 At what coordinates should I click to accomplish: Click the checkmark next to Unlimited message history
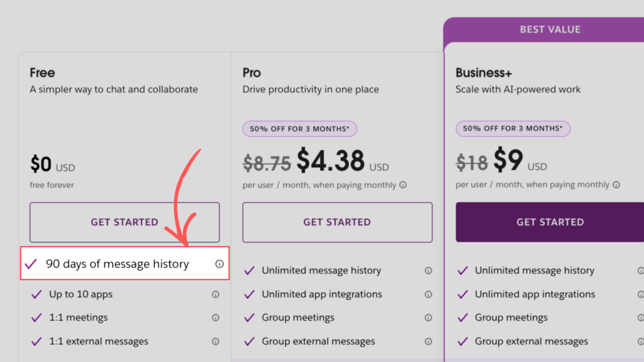pos(248,270)
